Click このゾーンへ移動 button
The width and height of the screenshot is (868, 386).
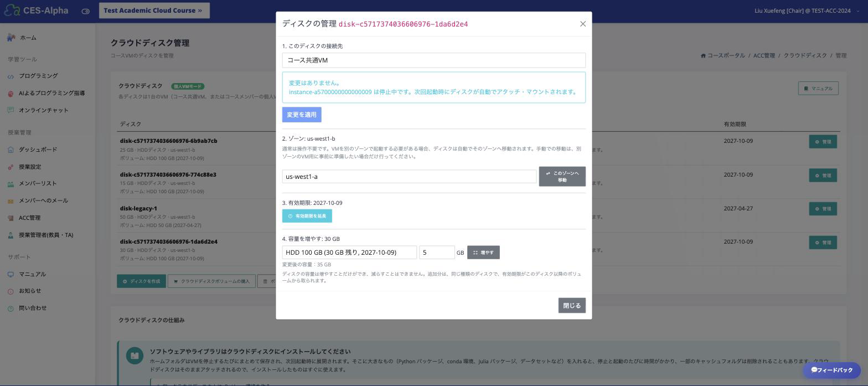[x=562, y=177]
